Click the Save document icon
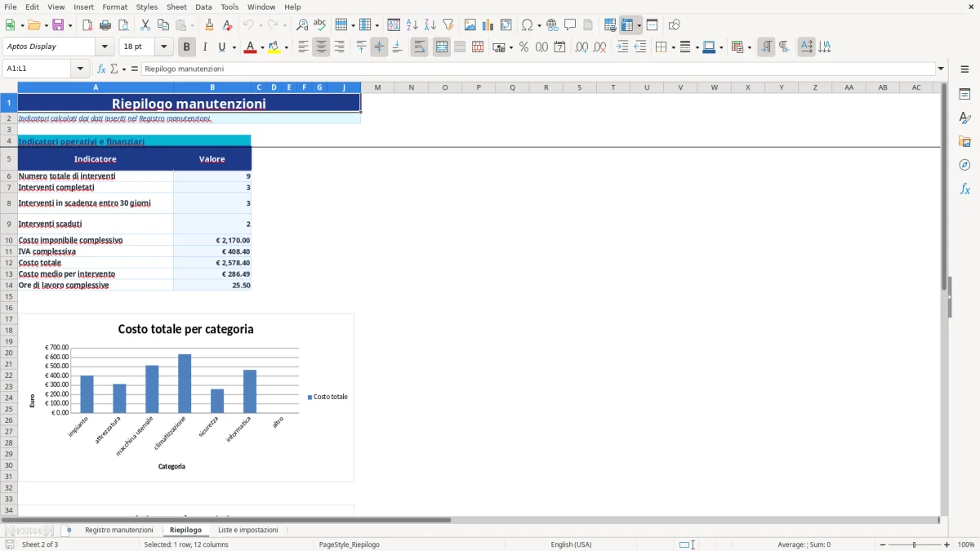 tap(58, 25)
